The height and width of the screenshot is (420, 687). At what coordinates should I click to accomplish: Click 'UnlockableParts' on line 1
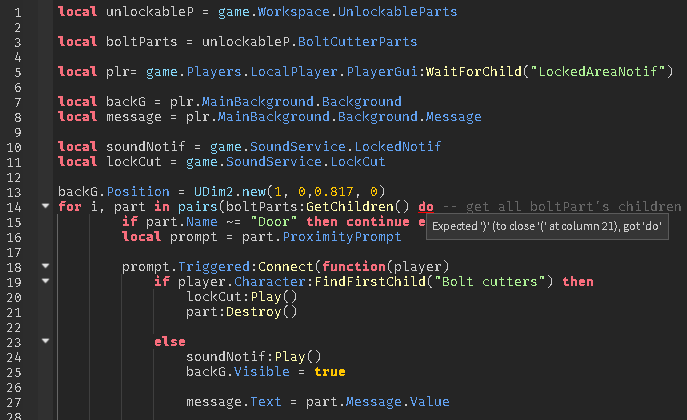[397, 12]
